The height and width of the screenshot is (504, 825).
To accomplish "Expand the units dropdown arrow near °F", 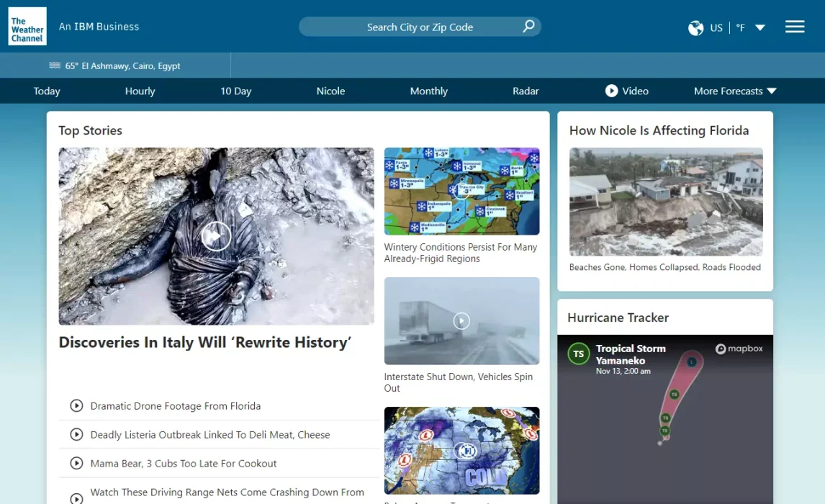I will coord(760,27).
